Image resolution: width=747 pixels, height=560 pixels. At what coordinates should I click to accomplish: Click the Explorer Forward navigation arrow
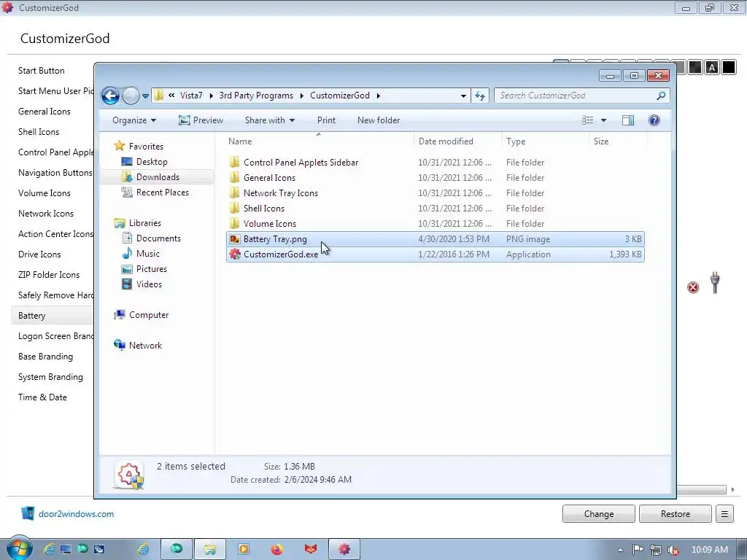point(131,96)
